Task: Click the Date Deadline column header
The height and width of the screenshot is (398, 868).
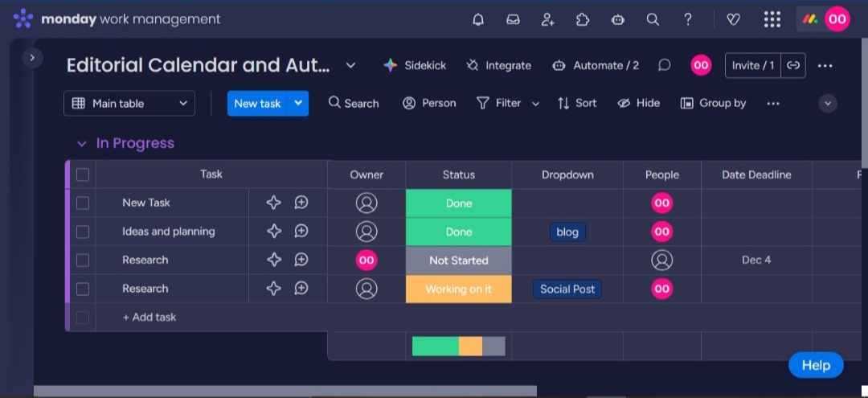Action: click(757, 175)
